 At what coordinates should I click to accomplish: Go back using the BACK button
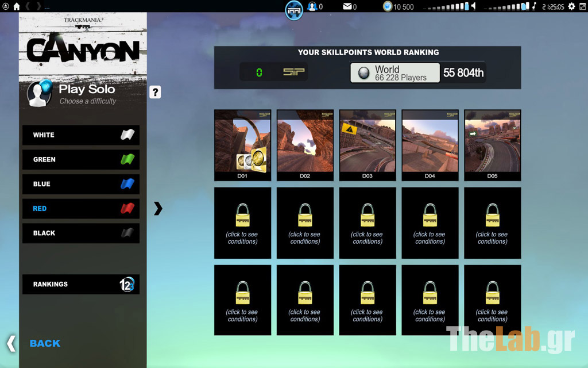point(45,343)
